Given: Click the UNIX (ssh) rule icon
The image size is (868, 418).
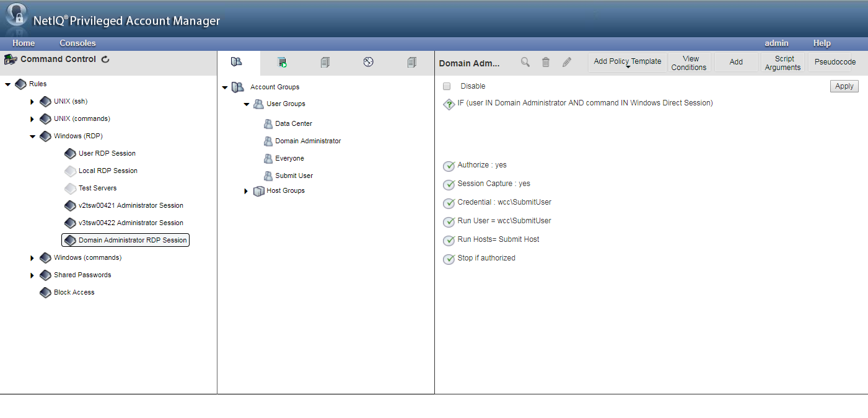Looking at the screenshot, I should coord(45,101).
